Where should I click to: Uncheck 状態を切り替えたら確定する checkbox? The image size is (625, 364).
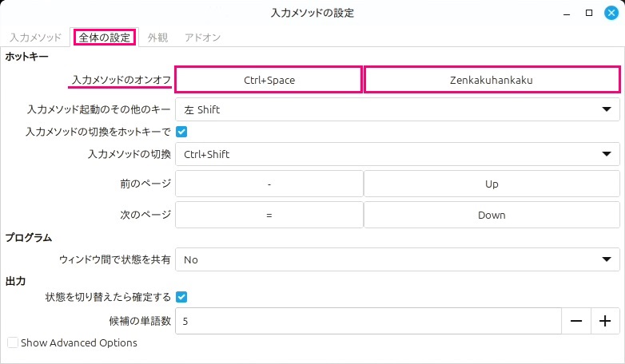tap(181, 297)
